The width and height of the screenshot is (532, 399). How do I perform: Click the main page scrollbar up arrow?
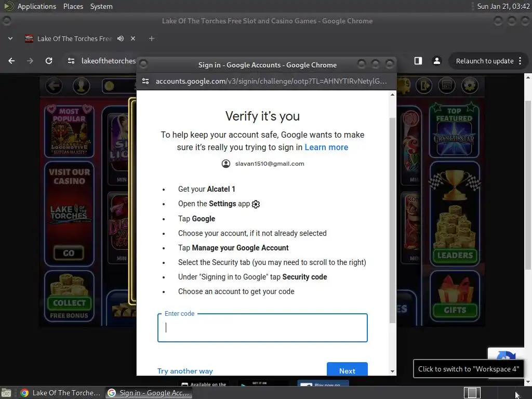click(x=528, y=78)
